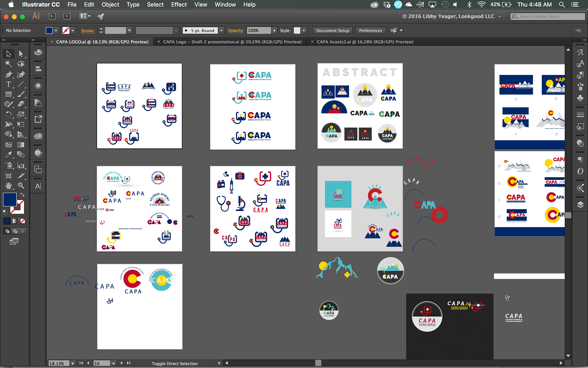Select the Perspective Grid tool
Screen dimensions: 588x368
21,134
